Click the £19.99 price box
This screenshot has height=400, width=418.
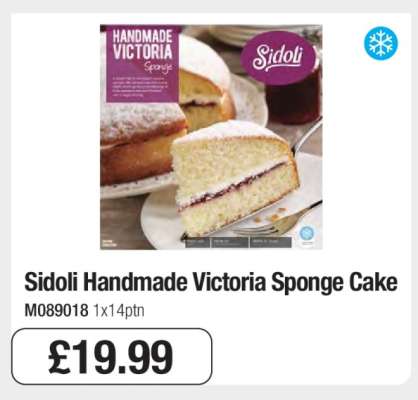click(111, 356)
